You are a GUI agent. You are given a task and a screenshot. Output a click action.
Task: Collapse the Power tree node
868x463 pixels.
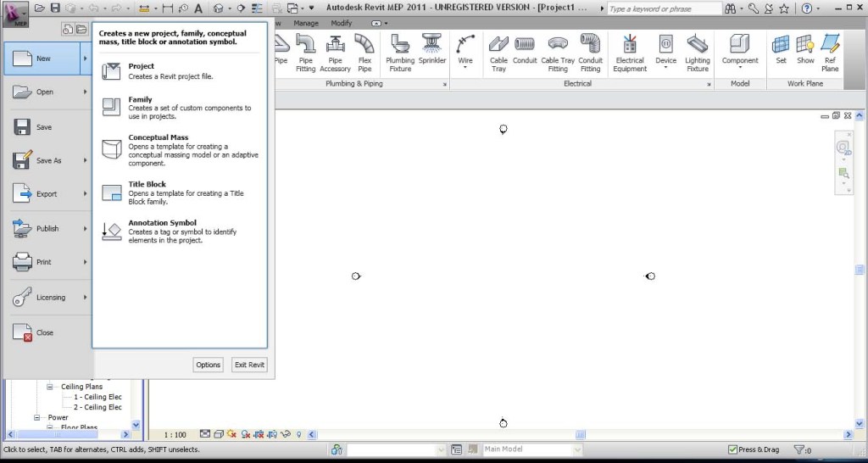(37, 417)
